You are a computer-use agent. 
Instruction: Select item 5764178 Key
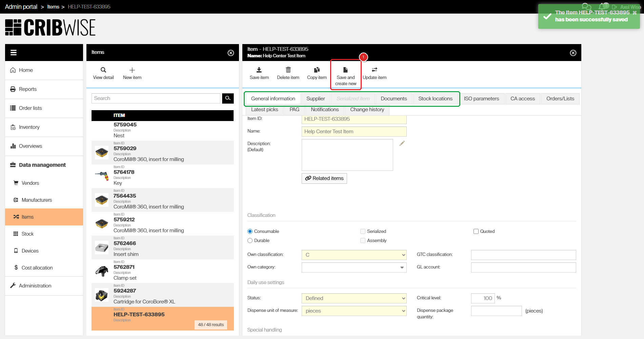163,176
